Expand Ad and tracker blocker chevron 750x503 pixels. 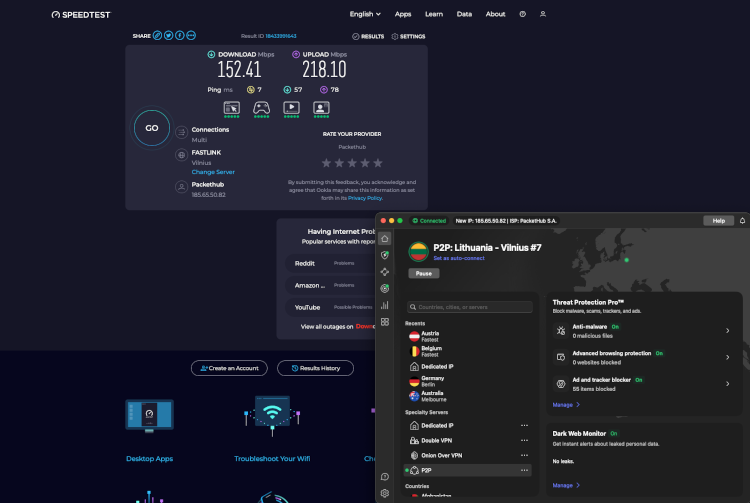(728, 383)
